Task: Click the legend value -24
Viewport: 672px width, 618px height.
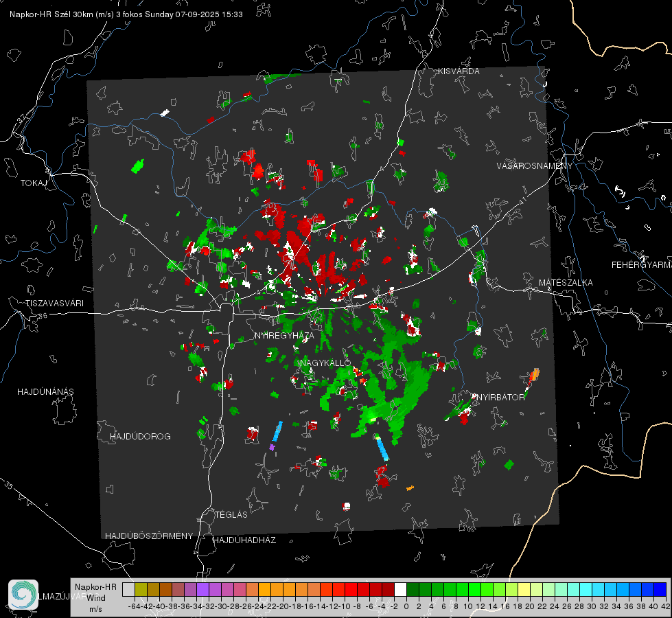Action: 258,606
